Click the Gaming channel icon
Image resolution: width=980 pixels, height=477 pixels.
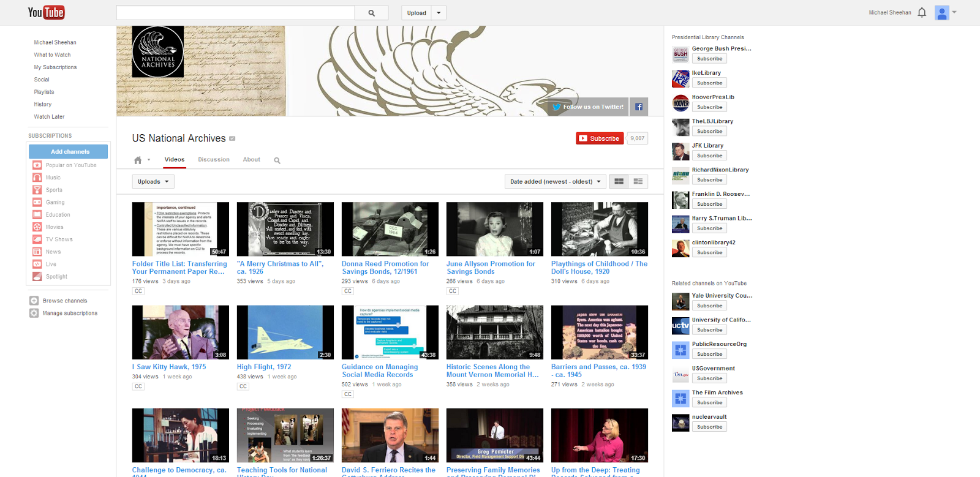click(37, 202)
